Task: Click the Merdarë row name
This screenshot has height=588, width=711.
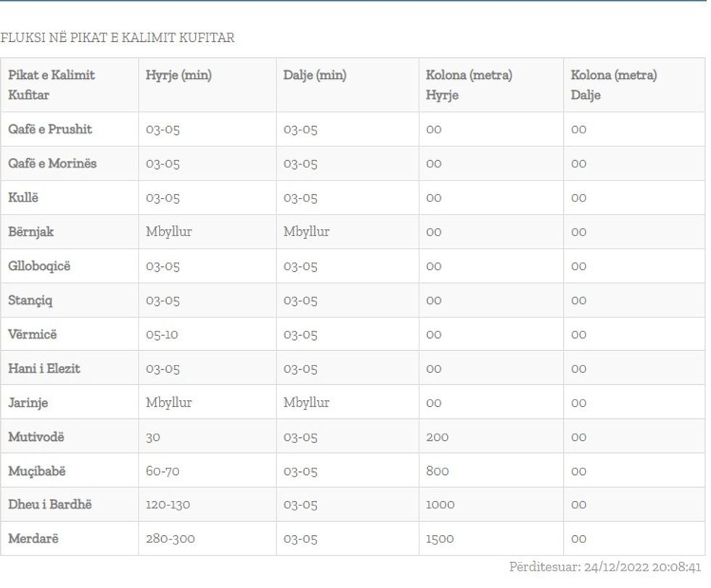Action: (x=33, y=539)
